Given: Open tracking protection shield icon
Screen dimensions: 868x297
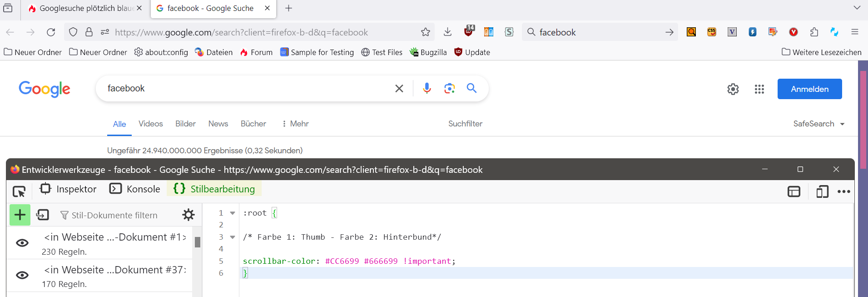Looking at the screenshot, I should pyautogui.click(x=73, y=32).
